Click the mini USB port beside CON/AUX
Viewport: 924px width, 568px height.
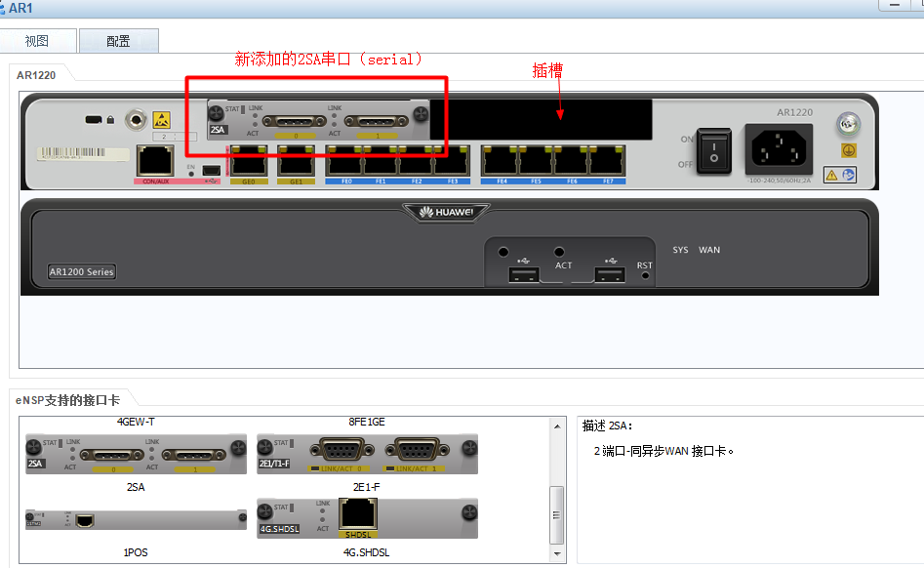(x=211, y=170)
